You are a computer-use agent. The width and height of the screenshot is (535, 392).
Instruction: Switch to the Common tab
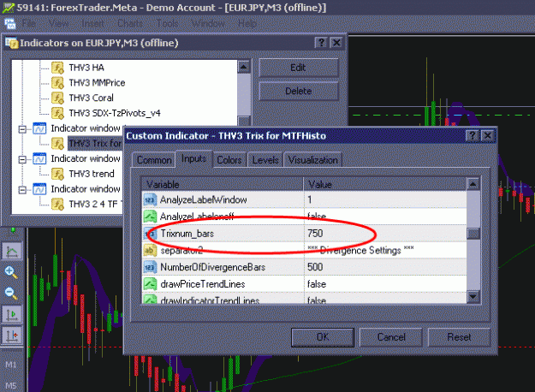[x=154, y=160]
